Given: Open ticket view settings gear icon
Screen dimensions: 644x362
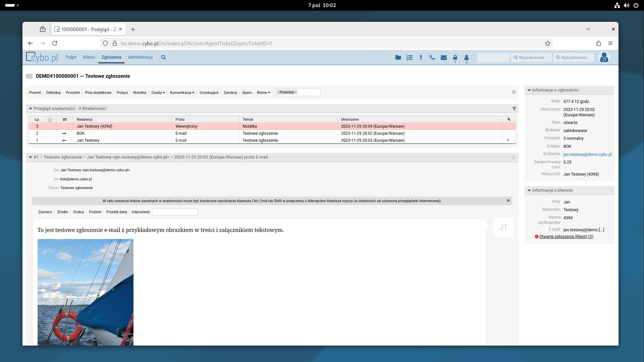Looking at the screenshot, I should (514, 92).
